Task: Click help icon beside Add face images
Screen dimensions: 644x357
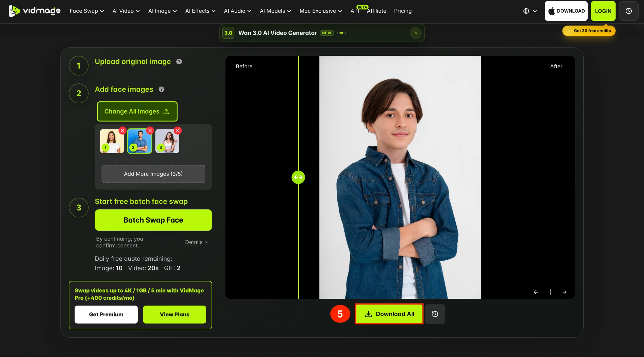Action: 161,89
